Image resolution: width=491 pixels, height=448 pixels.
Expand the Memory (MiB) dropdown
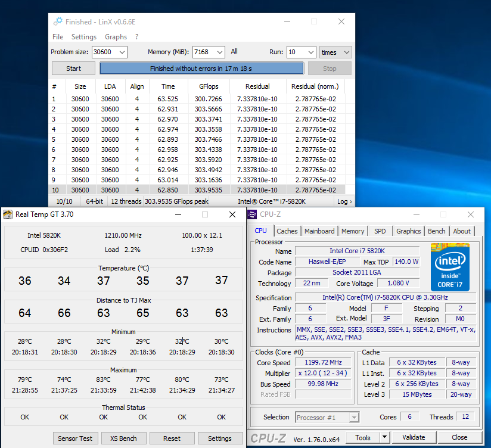[x=219, y=52]
